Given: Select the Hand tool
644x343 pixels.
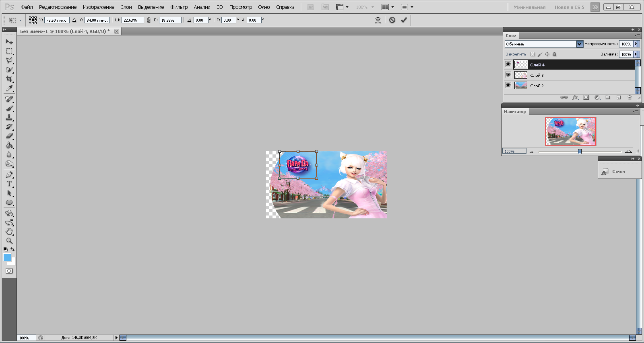Looking at the screenshot, I should (x=9, y=232).
